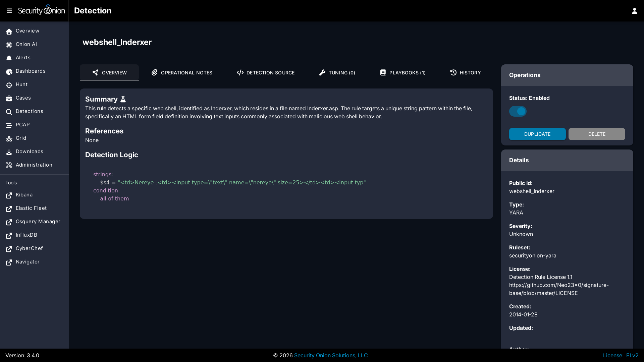Viewport: 644px width, 362px height.
Task: Open Security Onion Solutions, LLC link
Action: [x=331, y=355]
